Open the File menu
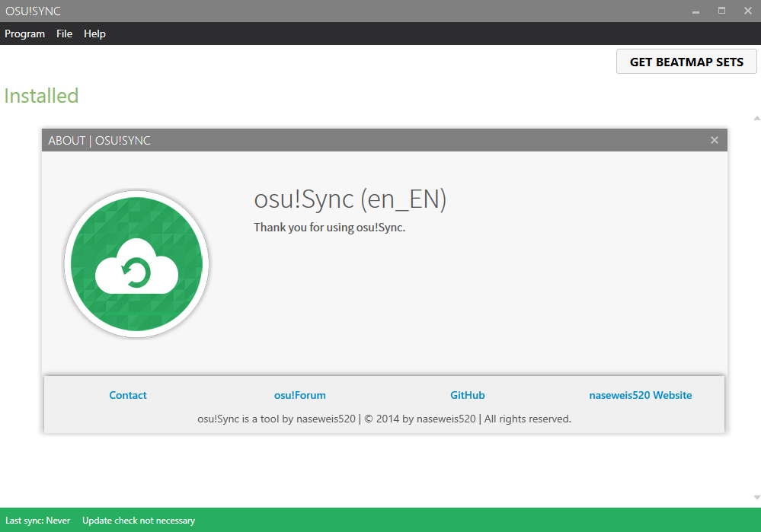 (x=64, y=34)
